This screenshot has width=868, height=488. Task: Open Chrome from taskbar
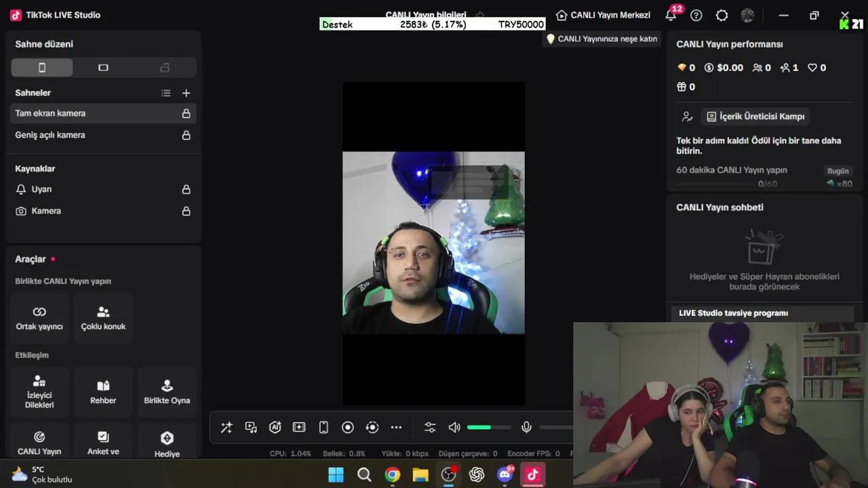(393, 474)
